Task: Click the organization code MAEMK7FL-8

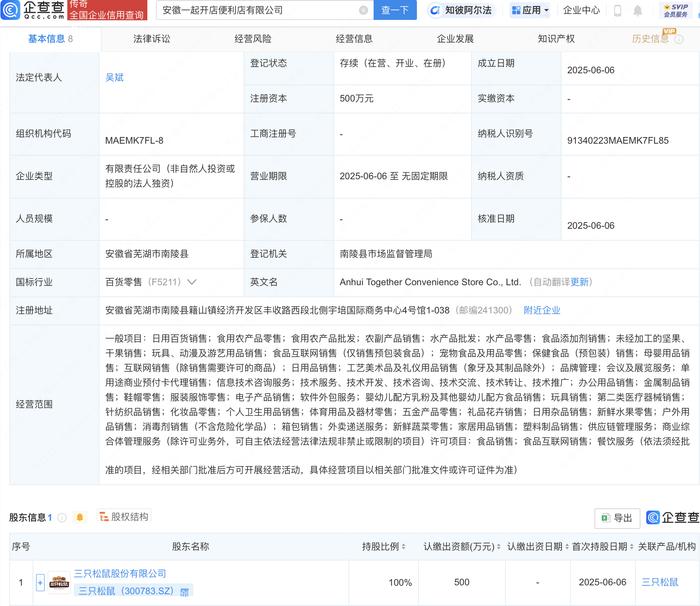Action: tap(134, 140)
